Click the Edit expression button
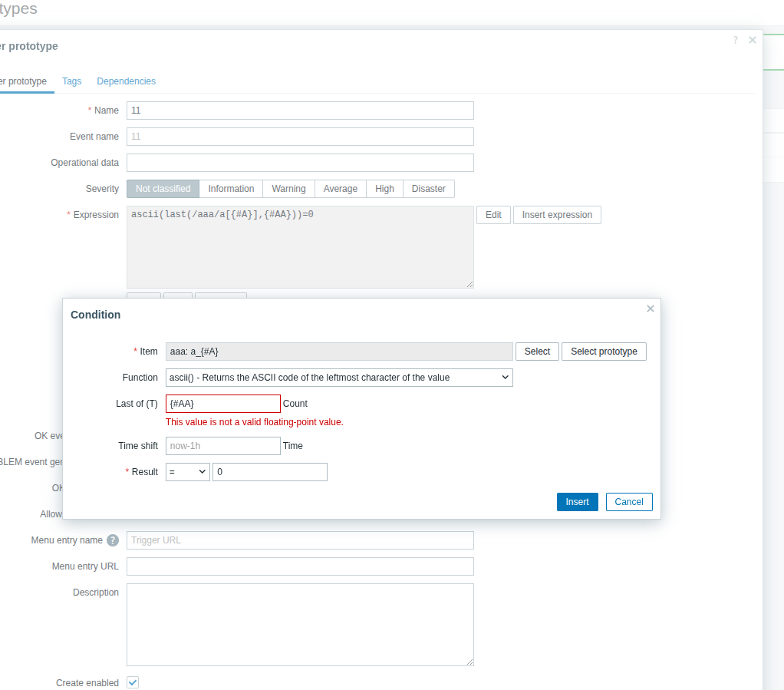 (x=493, y=215)
